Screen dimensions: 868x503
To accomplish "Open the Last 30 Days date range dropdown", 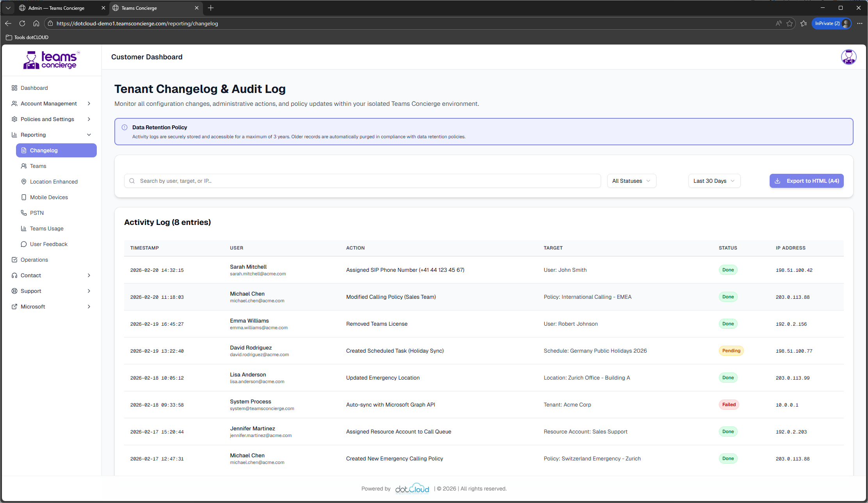I will click(x=714, y=180).
